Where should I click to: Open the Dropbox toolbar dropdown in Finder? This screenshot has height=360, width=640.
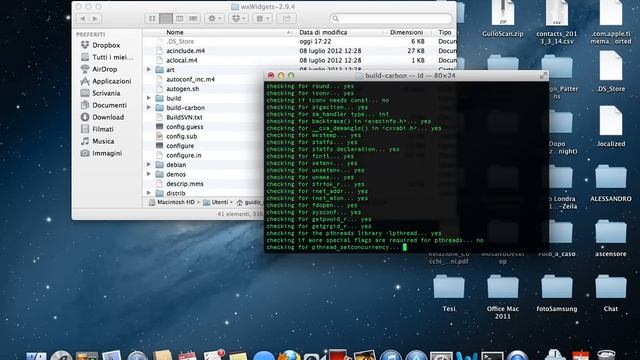238,18
